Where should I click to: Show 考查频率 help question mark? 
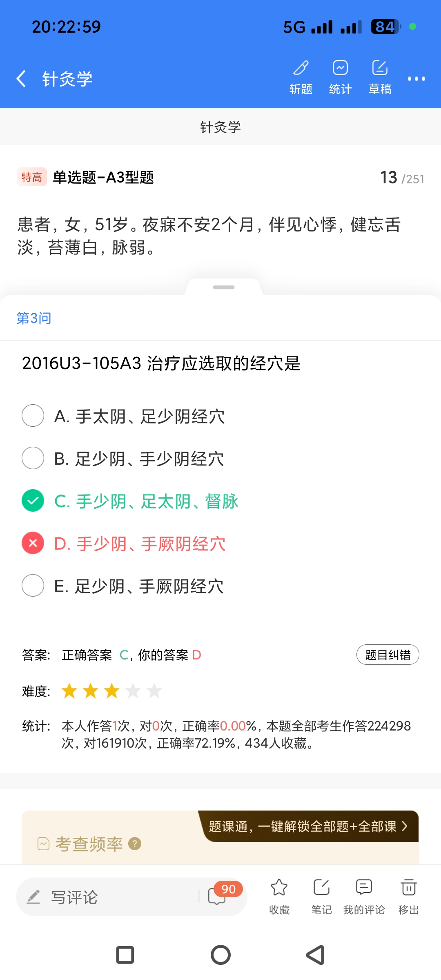pos(135,844)
